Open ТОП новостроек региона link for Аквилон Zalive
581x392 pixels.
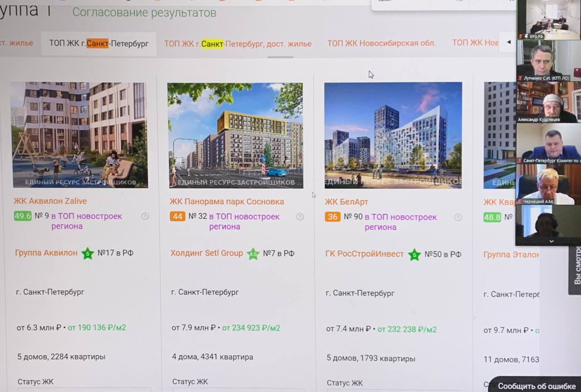coord(87,221)
